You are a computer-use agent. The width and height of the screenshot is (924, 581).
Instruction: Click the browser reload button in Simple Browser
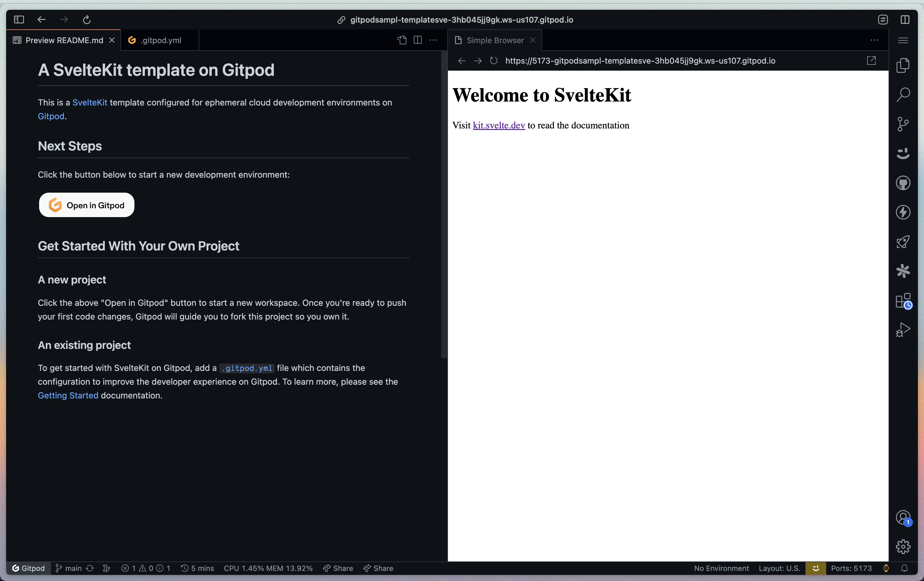coord(493,61)
